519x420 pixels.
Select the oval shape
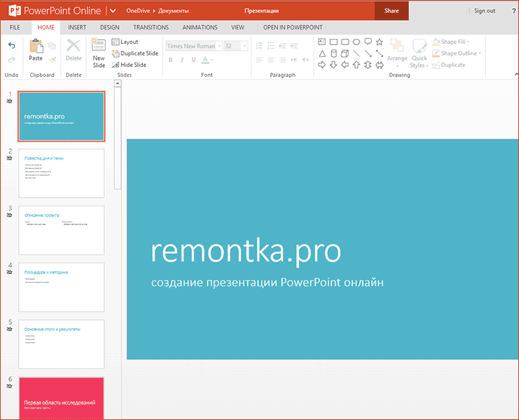coord(357,42)
